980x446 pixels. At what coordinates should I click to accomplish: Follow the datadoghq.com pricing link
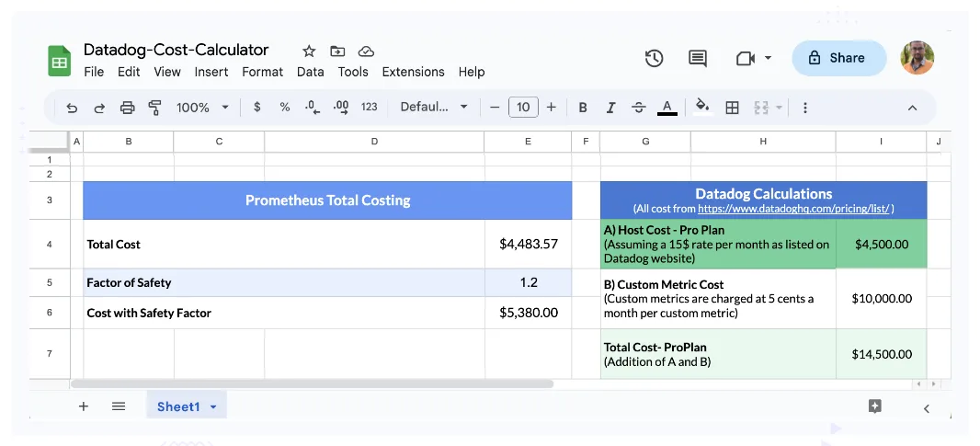[x=793, y=209]
